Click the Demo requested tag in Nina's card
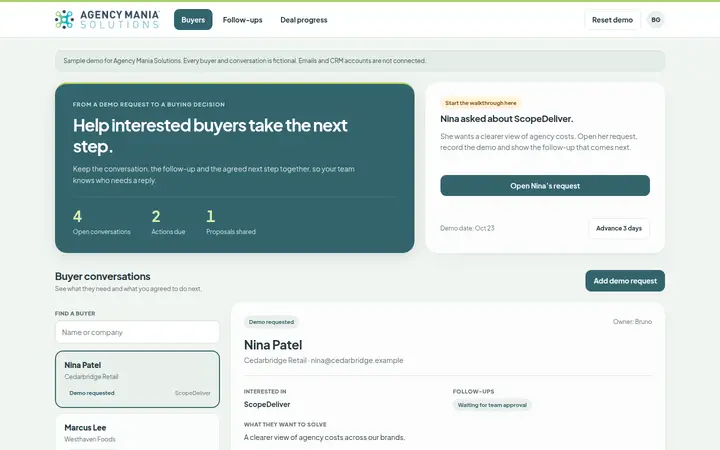 pyautogui.click(x=92, y=393)
